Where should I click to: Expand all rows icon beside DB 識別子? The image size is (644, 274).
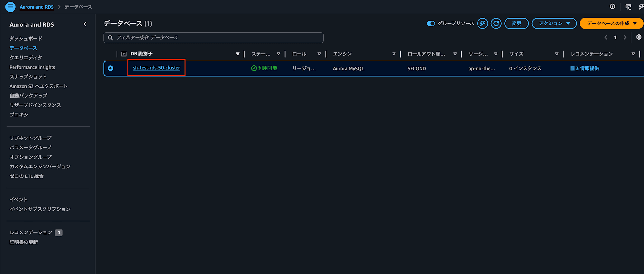click(124, 54)
